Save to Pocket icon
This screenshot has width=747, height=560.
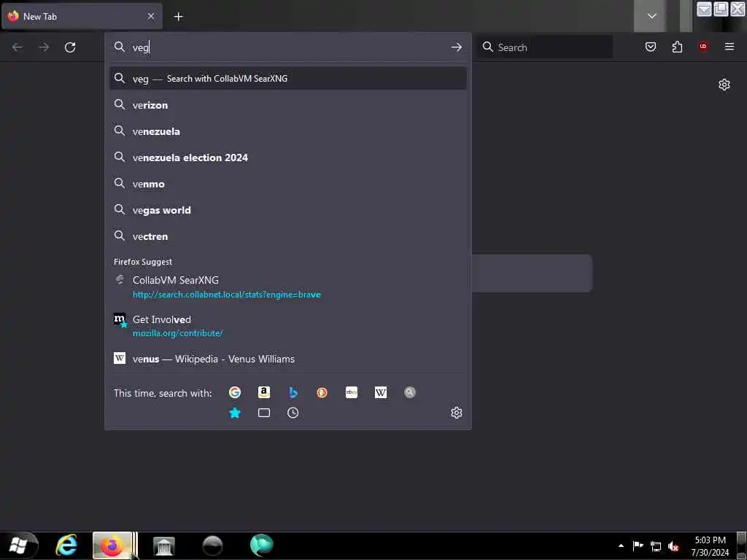point(651,47)
